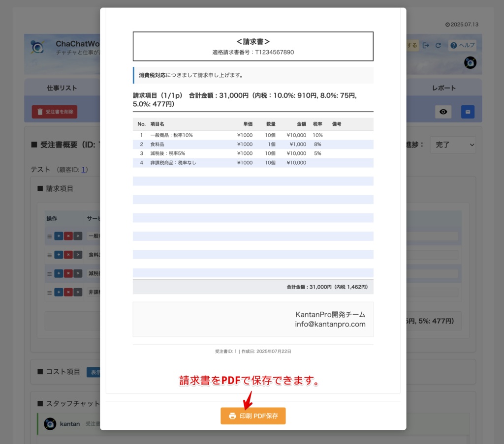Add item with the blue plus icon on 一般商品 row
Image resolution: width=504 pixels, height=444 pixels.
pos(59,237)
